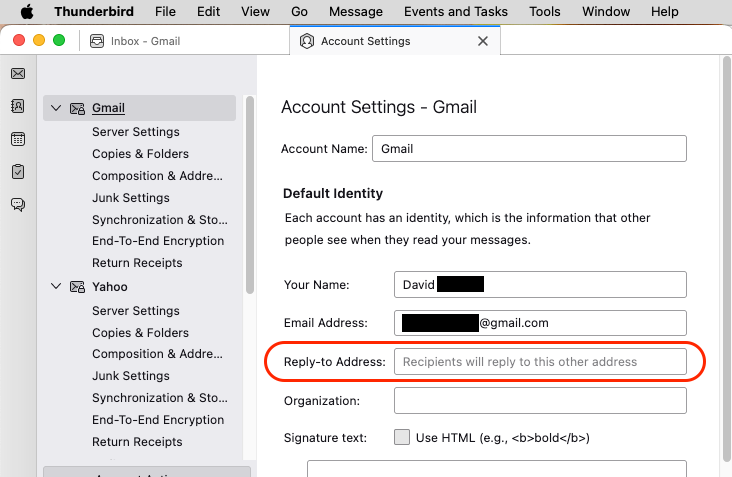Viewport: 732px width, 477px height.
Task: Open the File menu
Action: pos(165,11)
